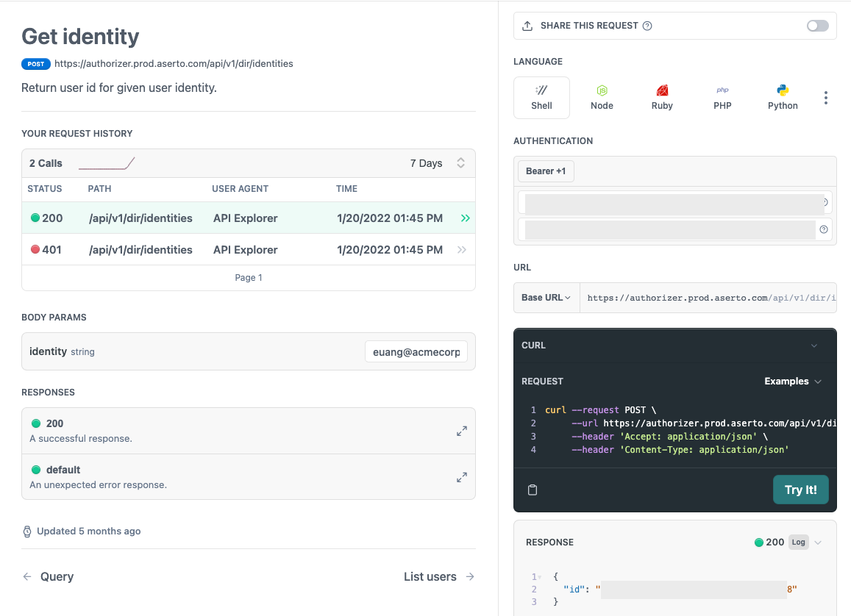Open the Bearer +1 authentication tab

coord(546,171)
